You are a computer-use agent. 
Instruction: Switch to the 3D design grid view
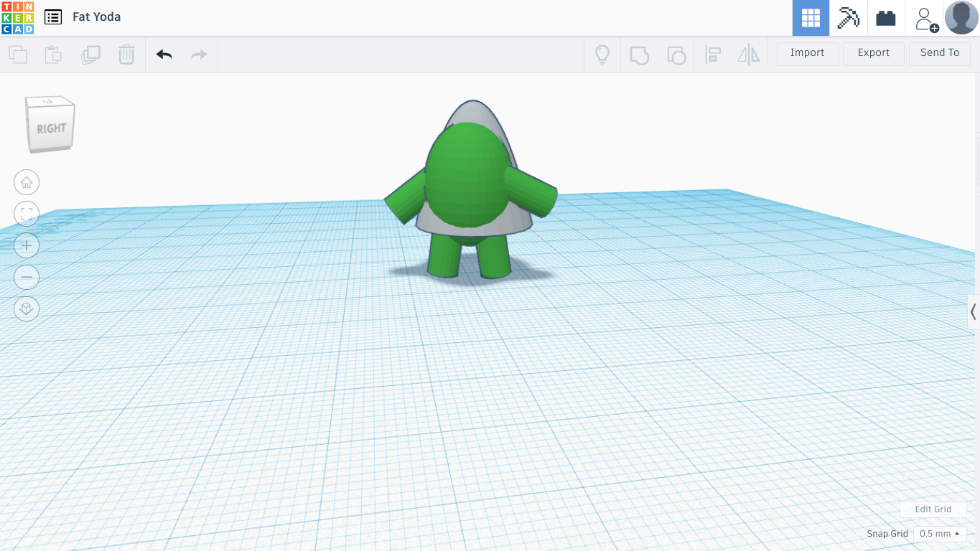point(811,18)
